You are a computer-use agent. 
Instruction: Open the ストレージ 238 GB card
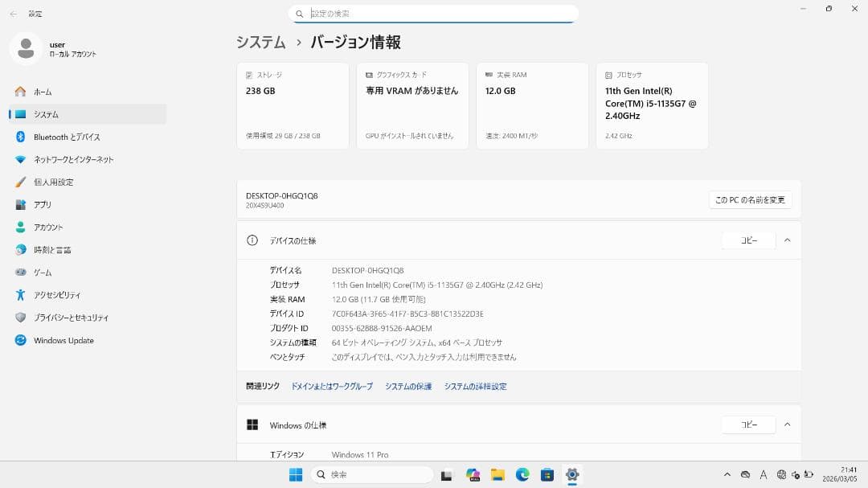click(293, 106)
